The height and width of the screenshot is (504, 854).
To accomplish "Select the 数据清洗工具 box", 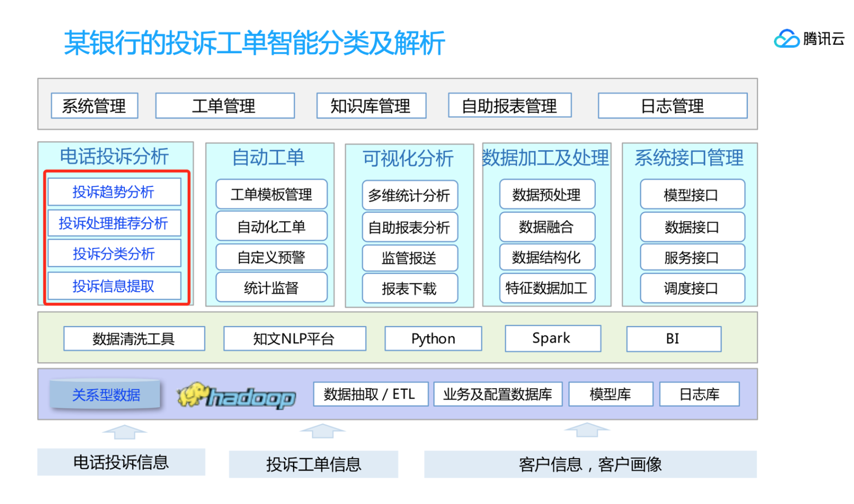I will [x=134, y=338].
